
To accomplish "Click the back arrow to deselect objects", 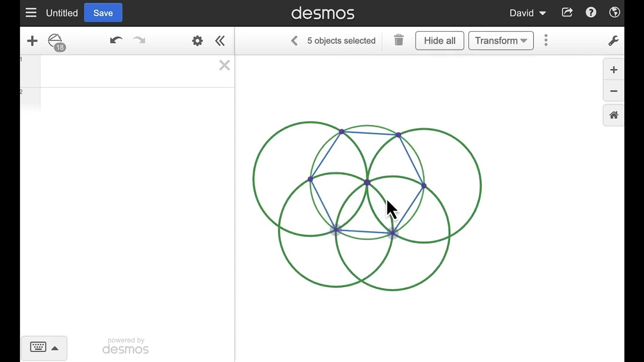I will point(294,41).
